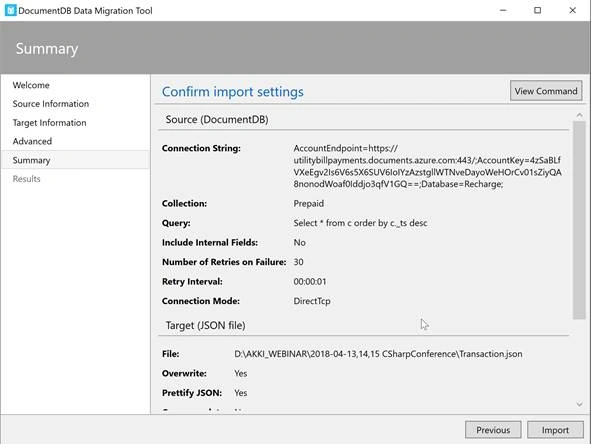The height and width of the screenshot is (444, 591).
Task: Go to Source Information step
Action: coord(51,104)
